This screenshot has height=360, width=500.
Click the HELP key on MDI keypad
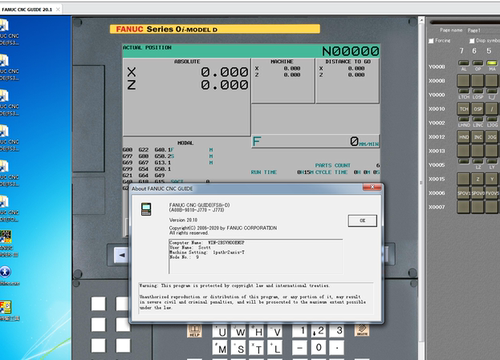pyautogui.click(x=195, y=331)
